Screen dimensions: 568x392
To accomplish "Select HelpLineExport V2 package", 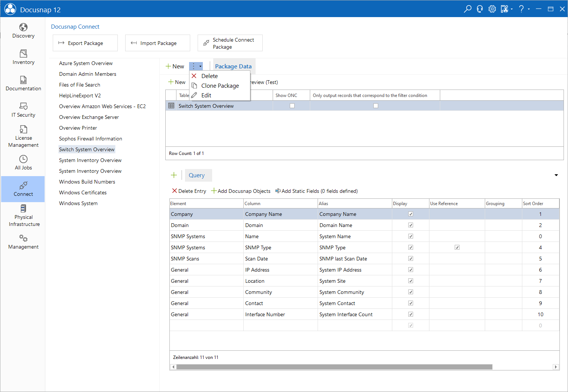I will coord(80,95).
